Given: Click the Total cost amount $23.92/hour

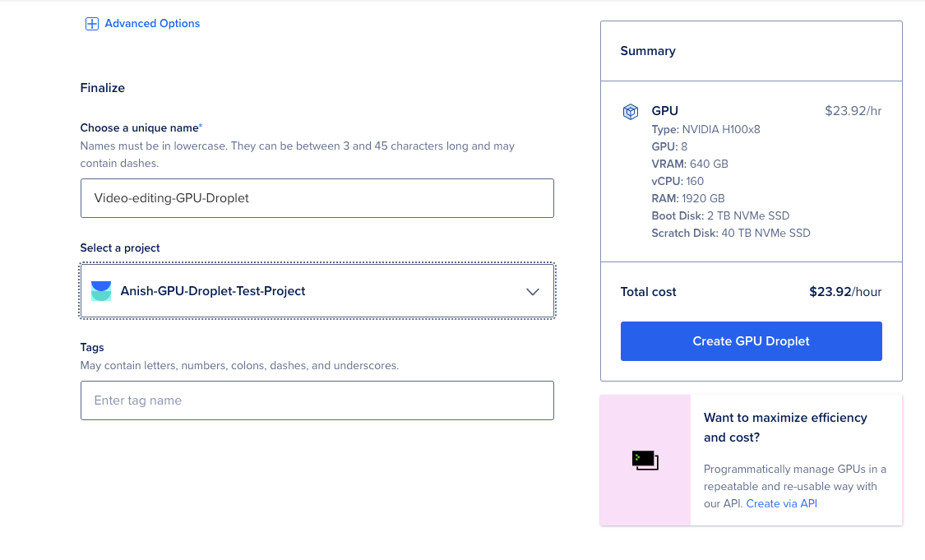Looking at the screenshot, I should (845, 292).
